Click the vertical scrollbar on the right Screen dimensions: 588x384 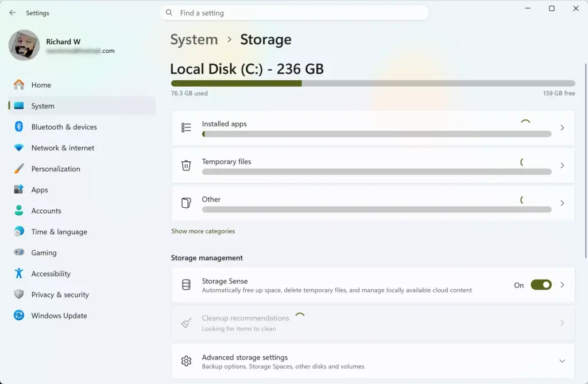point(586,161)
